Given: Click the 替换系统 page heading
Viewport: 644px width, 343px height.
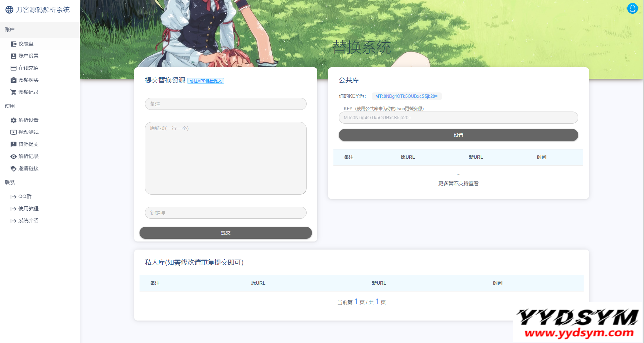Looking at the screenshot, I should pos(362,47).
